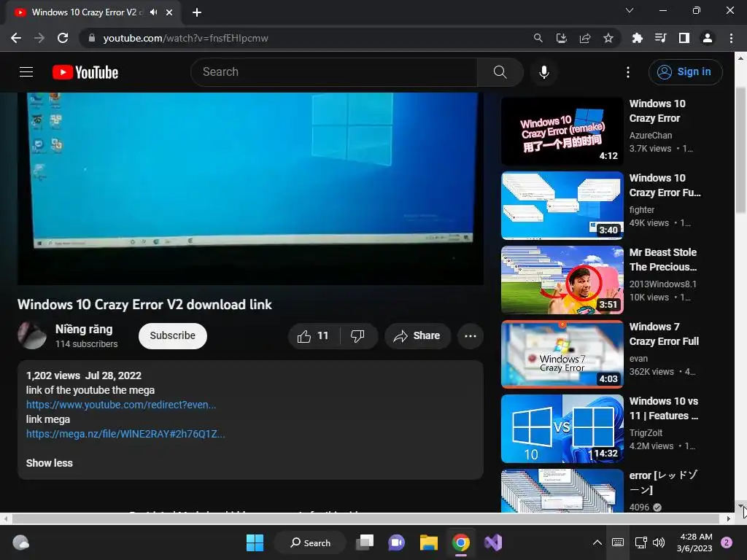Viewport: 747px width, 560px height.
Task: Toggle Chrome side panel
Action: 684,38
